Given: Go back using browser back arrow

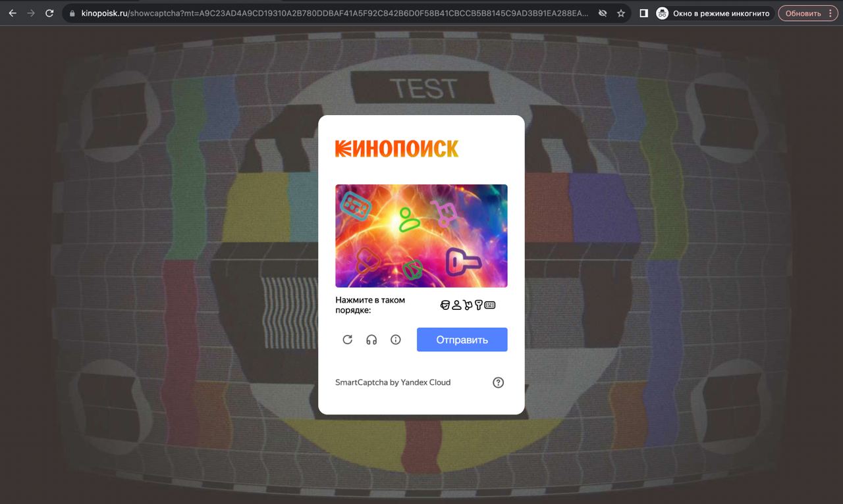Looking at the screenshot, I should (13, 13).
